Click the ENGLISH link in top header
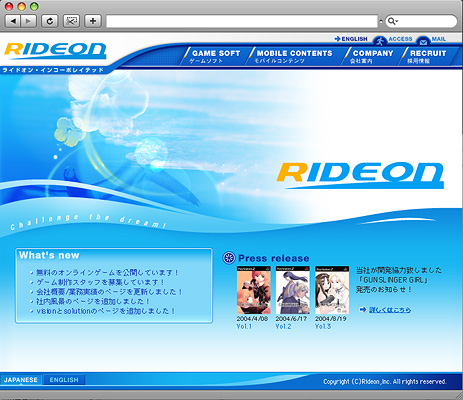 point(351,39)
